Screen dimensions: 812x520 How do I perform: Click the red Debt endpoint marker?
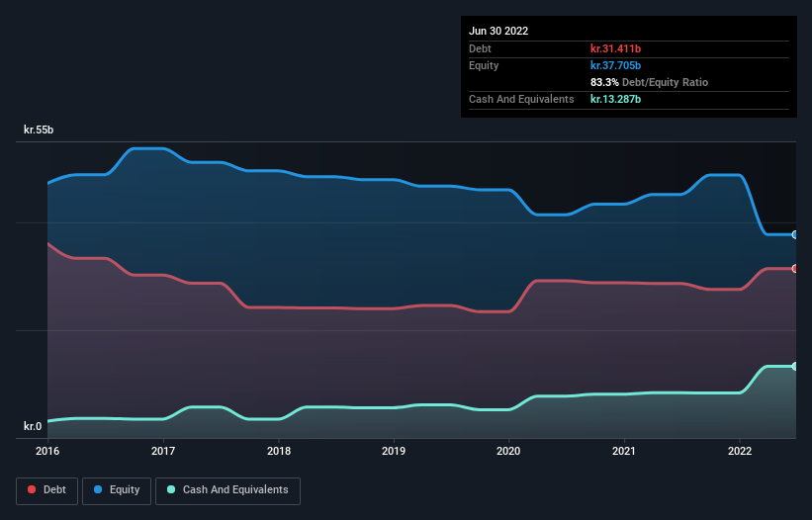[795, 269]
